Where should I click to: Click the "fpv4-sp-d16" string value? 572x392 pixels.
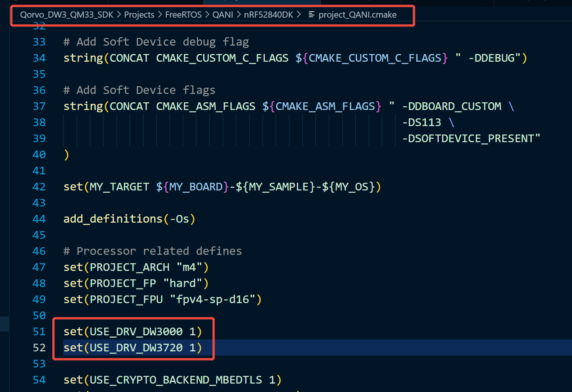click(x=212, y=299)
